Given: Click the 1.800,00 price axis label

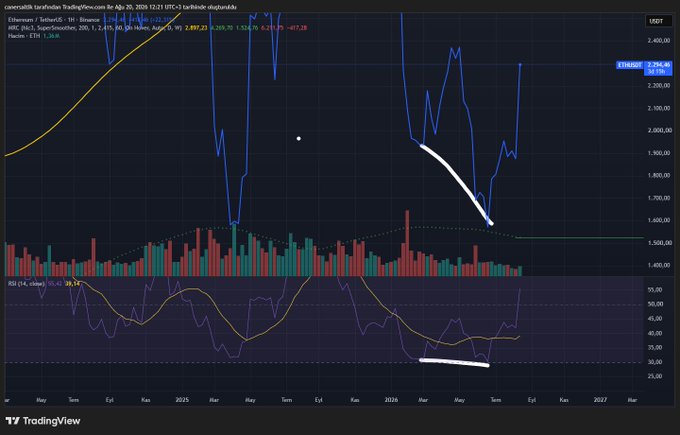Looking at the screenshot, I should (x=659, y=176).
